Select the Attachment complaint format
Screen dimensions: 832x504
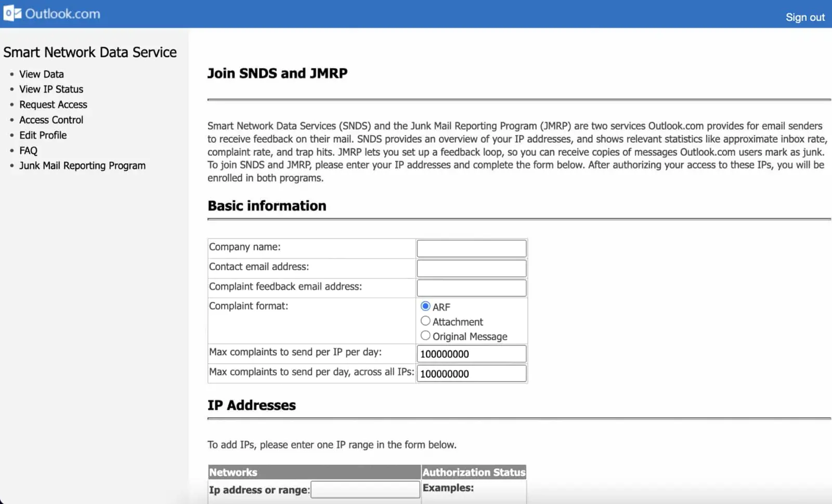[425, 321]
